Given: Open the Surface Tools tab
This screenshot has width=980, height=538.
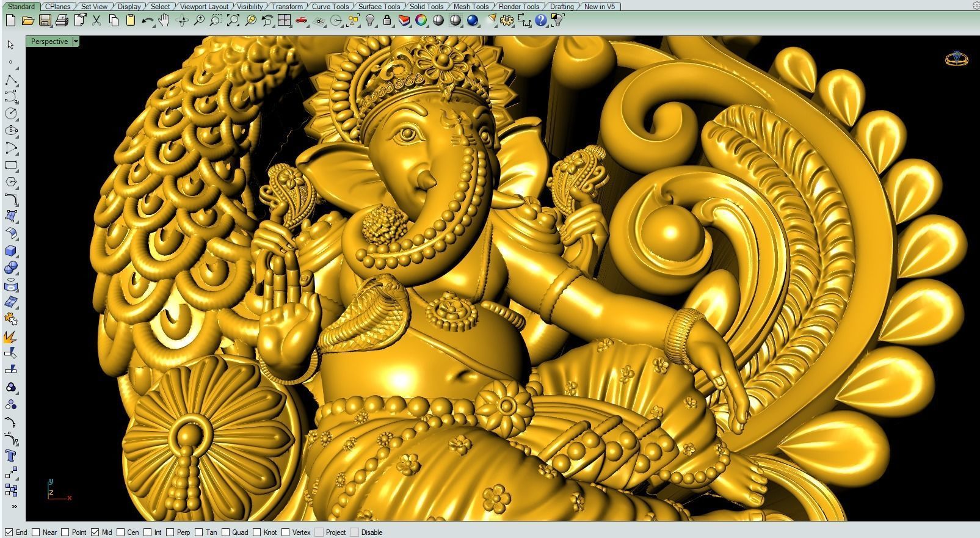Looking at the screenshot, I should (379, 6).
